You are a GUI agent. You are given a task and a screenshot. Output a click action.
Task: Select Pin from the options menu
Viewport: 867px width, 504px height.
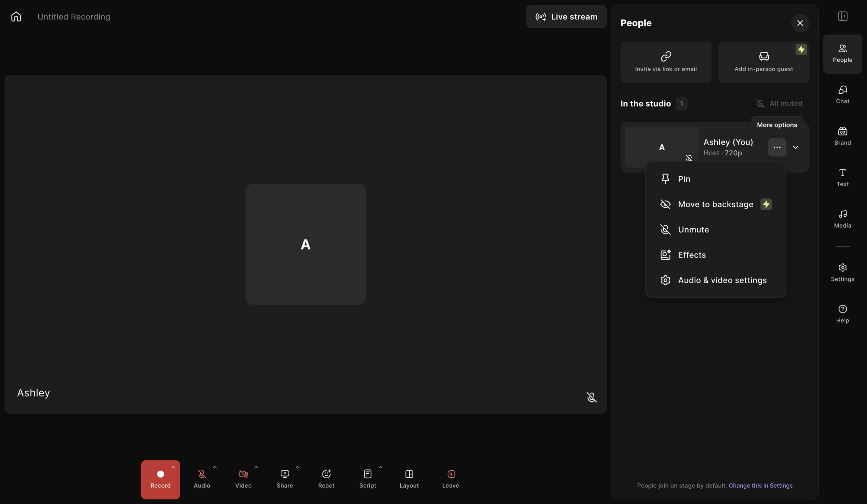tap(715, 179)
